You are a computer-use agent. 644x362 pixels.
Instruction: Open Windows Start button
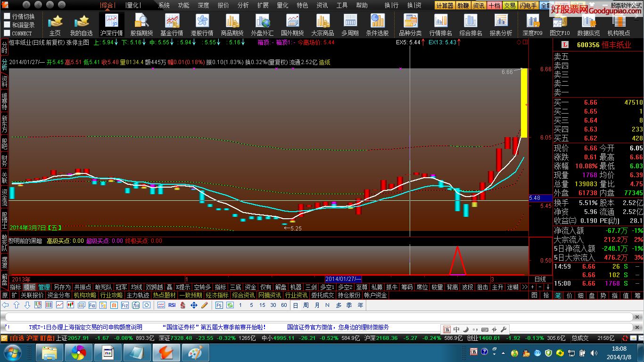(13, 352)
